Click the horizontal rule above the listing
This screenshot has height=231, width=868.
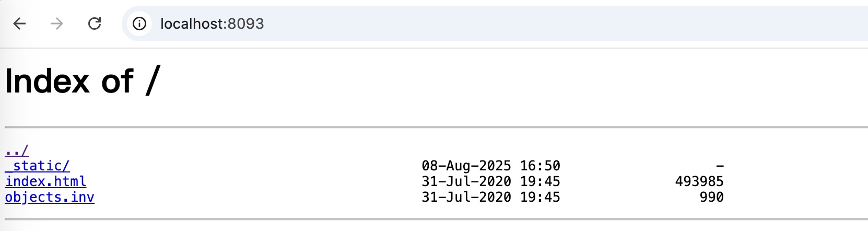pos(436,127)
